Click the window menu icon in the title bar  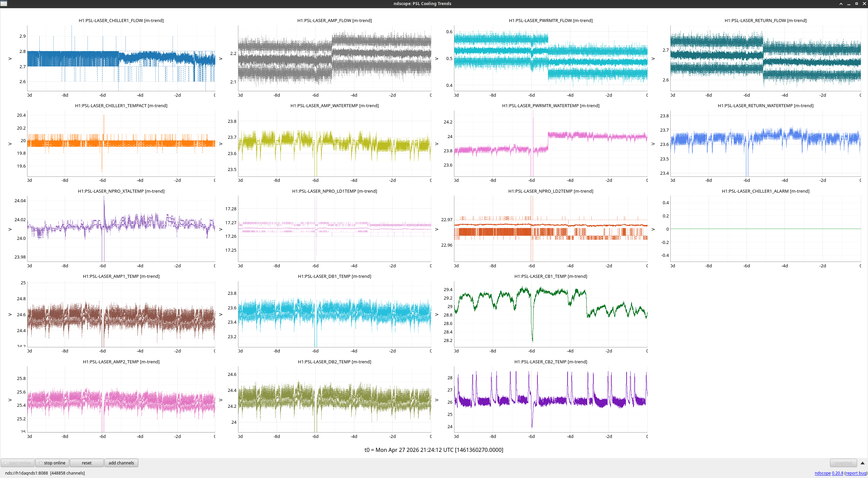pyautogui.click(x=4, y=3)
